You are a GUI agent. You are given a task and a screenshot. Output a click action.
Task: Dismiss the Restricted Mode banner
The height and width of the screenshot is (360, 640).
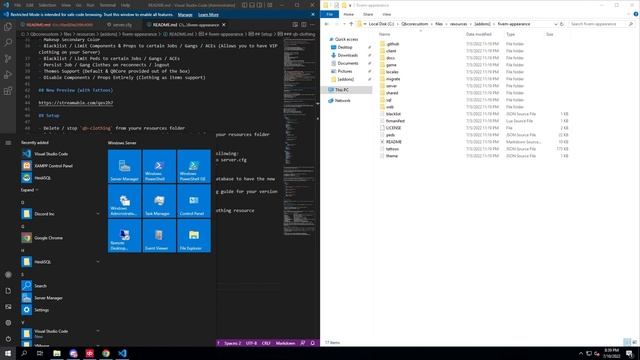(313, 14)
